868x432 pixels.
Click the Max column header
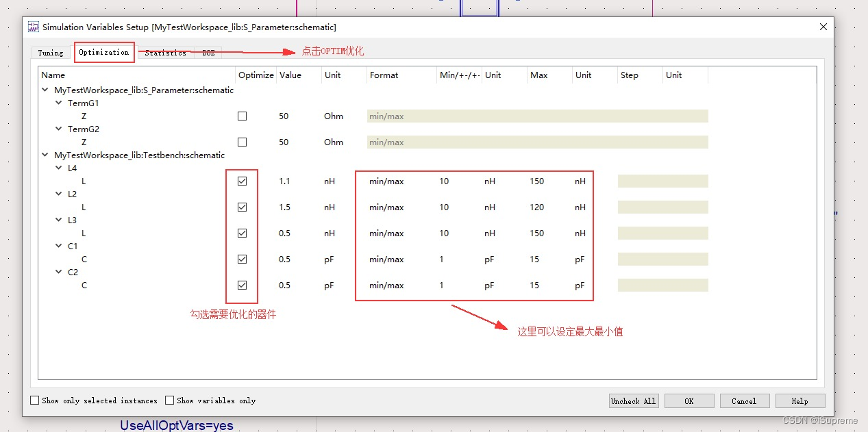pos(549,75)
